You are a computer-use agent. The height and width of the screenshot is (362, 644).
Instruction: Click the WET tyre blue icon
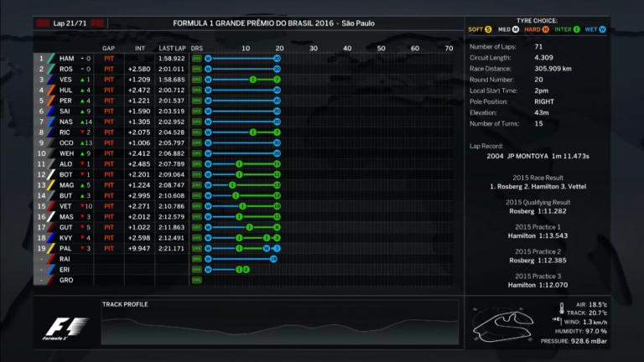602,29
